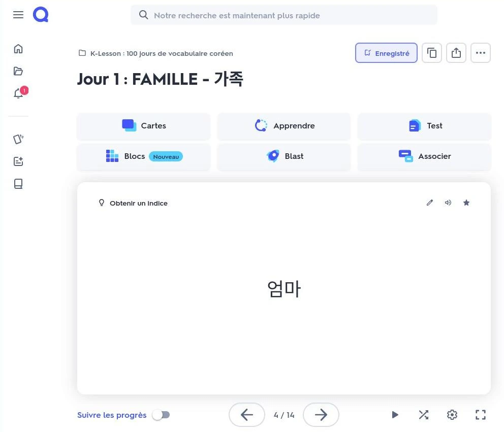This screenshot has height=432, width=504.
Task: Click the 4 / 14 card counter
Action: tap(284, 415)
